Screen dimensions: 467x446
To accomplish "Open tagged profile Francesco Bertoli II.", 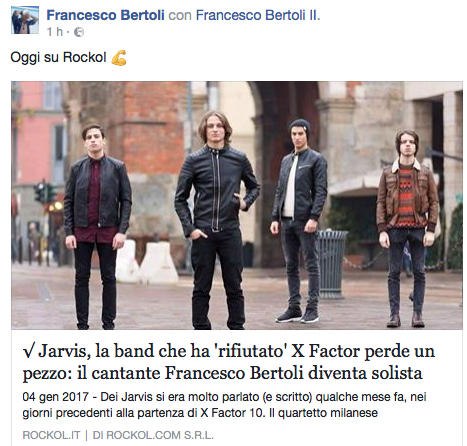I will tap(258, 15).
